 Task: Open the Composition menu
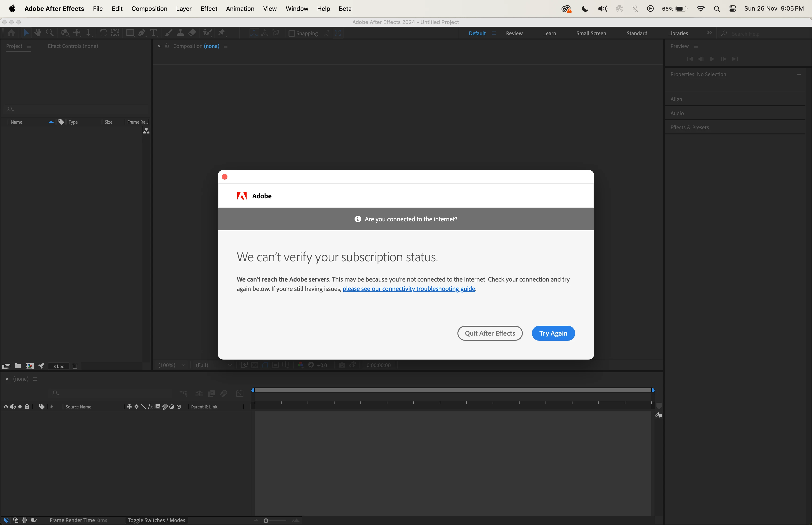click(149, 8)
